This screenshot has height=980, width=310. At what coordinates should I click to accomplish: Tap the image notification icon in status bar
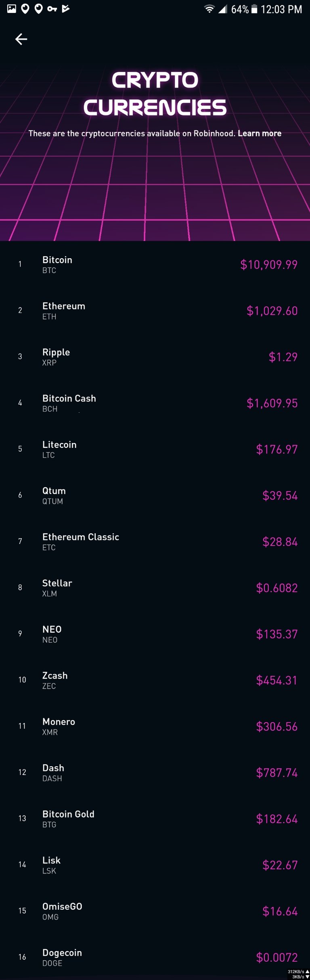tap(12, 8)
